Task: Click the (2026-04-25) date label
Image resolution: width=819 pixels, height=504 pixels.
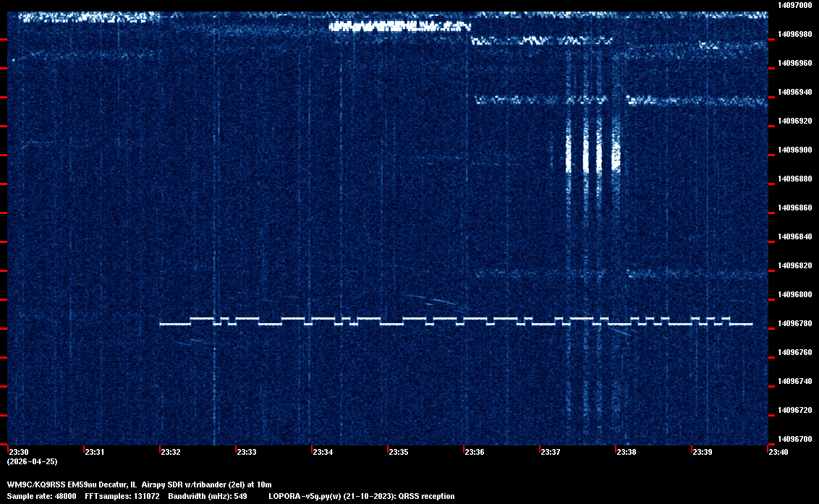Action: pos(32,461)
